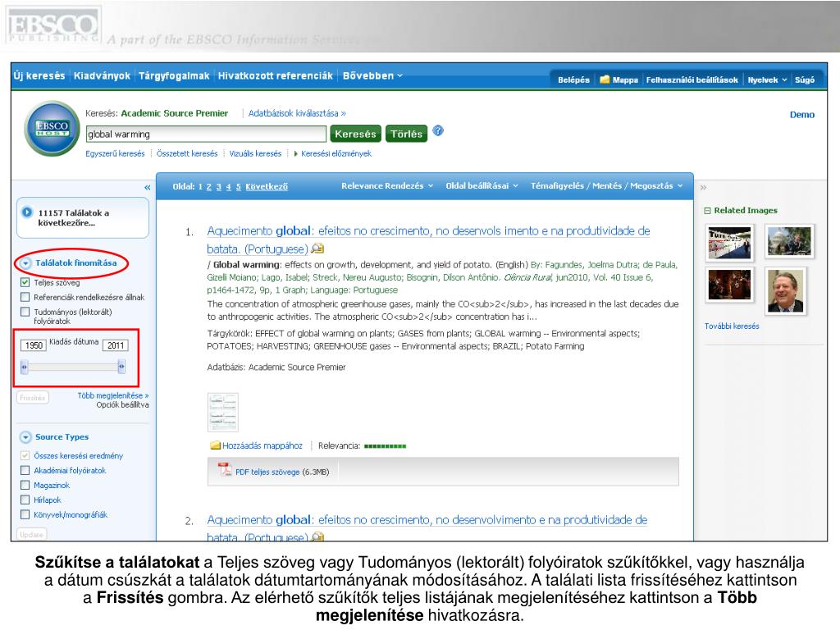Viewport: 840px width, 630px height.
Task: Click the right date slider handle
Action: (121, 367)
